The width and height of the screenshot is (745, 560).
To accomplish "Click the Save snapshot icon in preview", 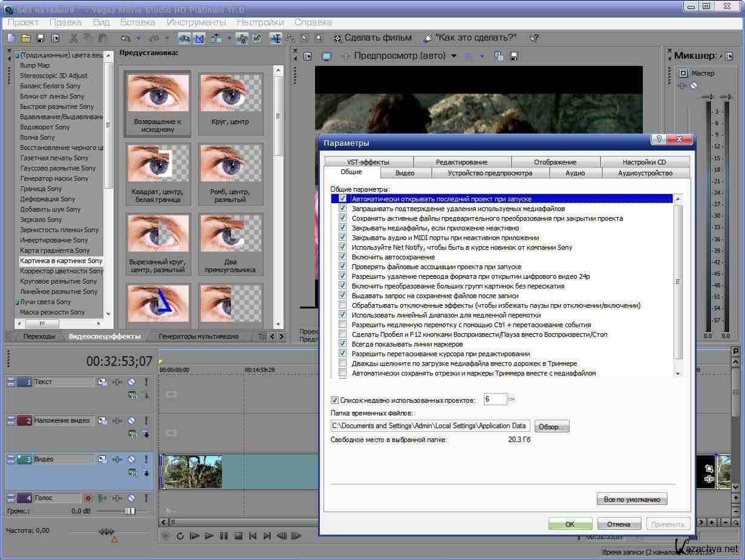I will coord(514,56).
